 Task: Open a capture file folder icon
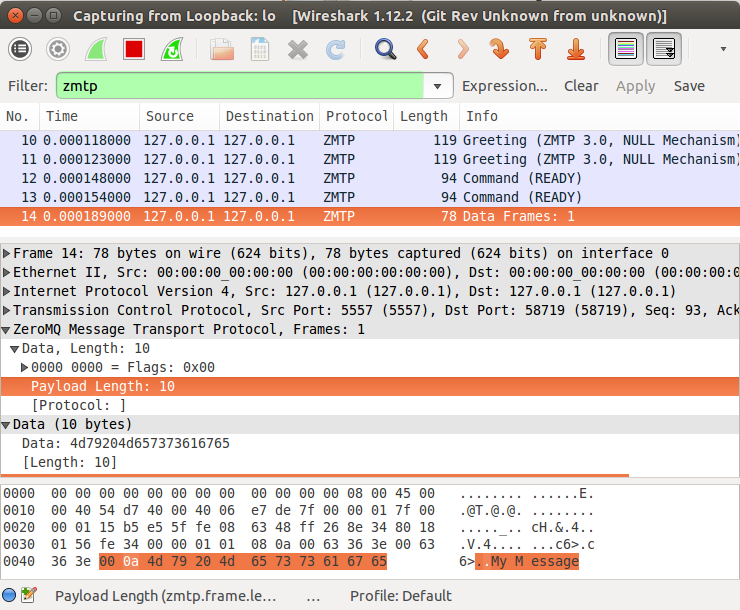point(222,49)
